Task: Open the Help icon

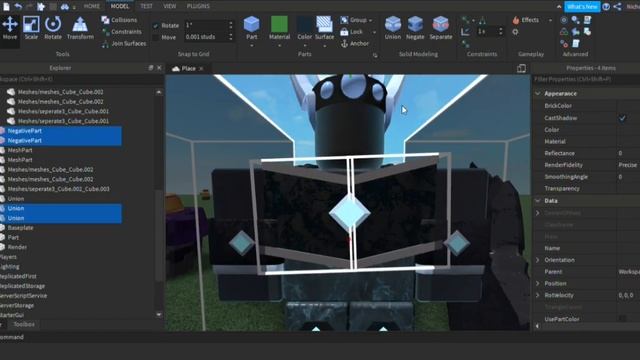Action: 606,7
